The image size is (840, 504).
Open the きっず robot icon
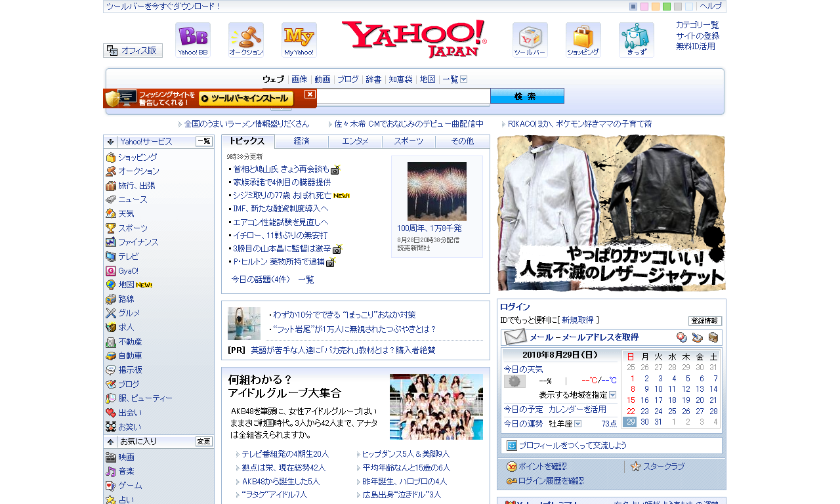point(637,40)
